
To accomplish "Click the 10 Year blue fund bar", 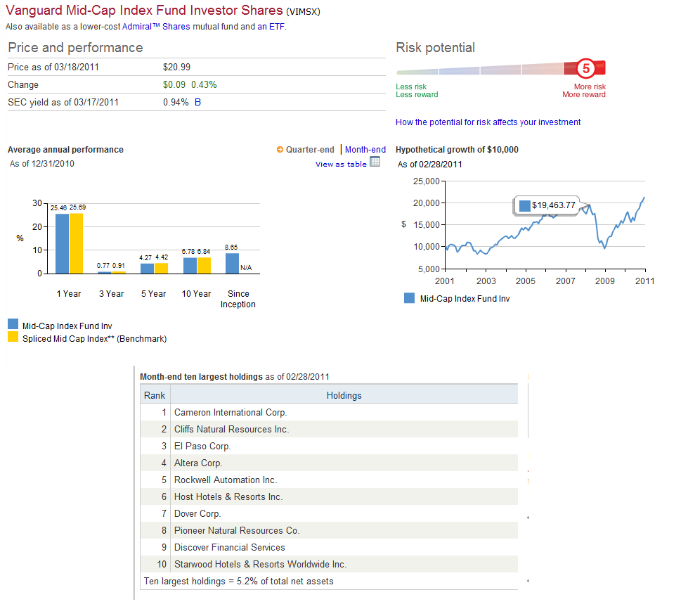I will 190,266.
